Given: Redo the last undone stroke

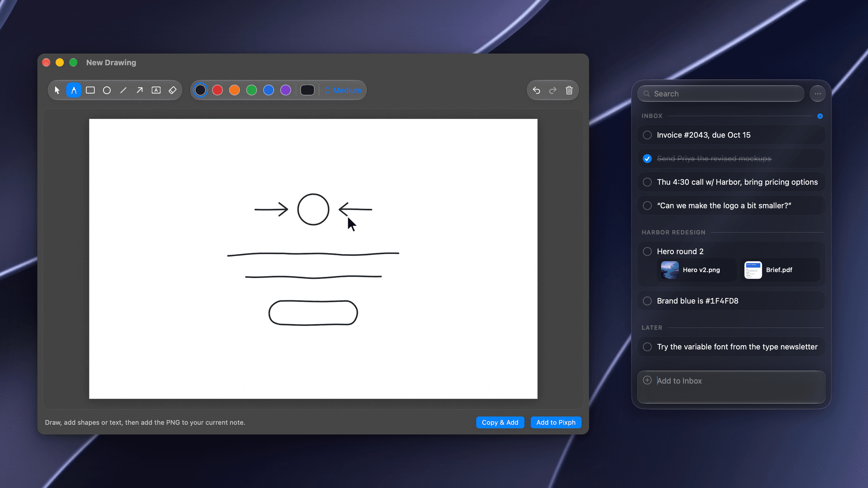Looking at the screenshot, I should [x=553, y=90].
